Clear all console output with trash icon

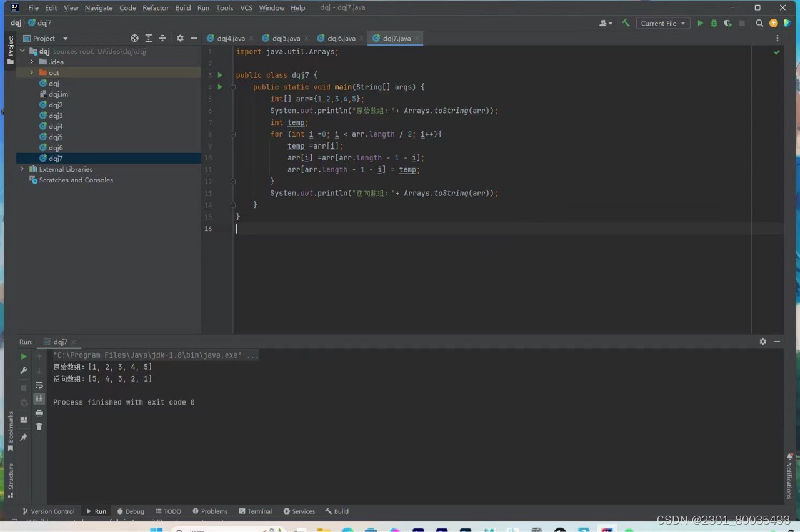click(x=39, y=426)
